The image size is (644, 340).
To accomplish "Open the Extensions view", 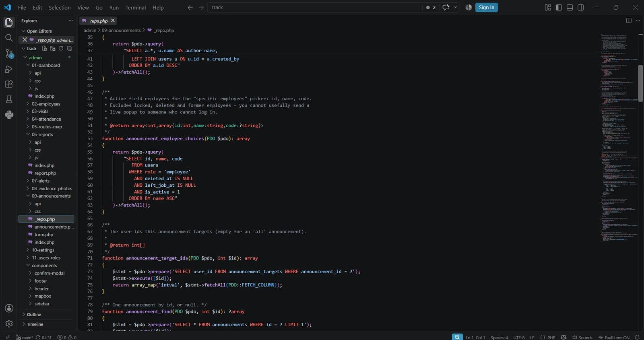I will click(x=9, y=84).
